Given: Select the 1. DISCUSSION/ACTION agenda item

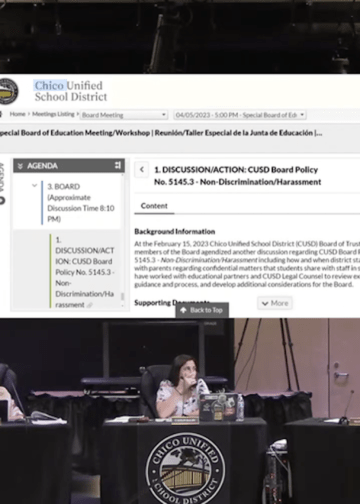Looking at the screenshot, I should [84, 272].
